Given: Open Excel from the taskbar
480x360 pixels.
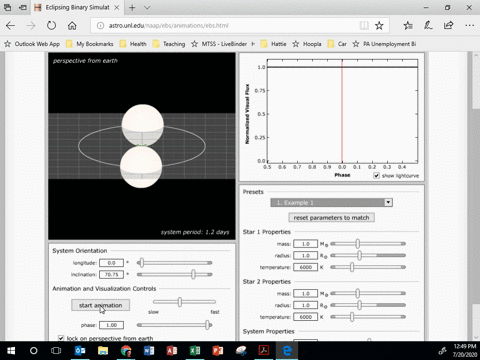Looking at the screenshot, I should [195, 351].
